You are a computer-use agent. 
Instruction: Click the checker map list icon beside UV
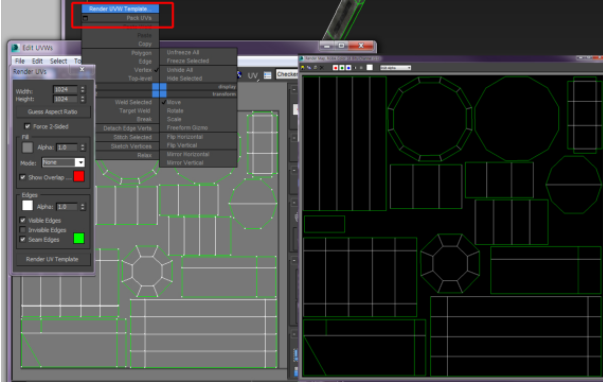pyautogui.click(x=268, y=75)
